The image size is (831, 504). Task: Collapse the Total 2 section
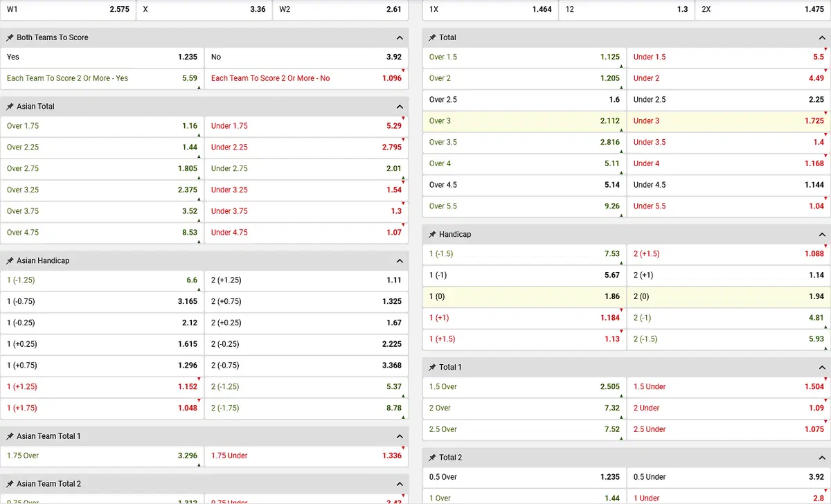[x=822, y=458]
